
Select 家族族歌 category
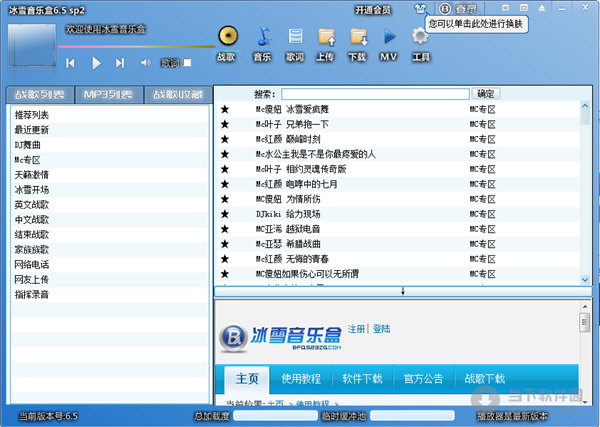[32, 249]
